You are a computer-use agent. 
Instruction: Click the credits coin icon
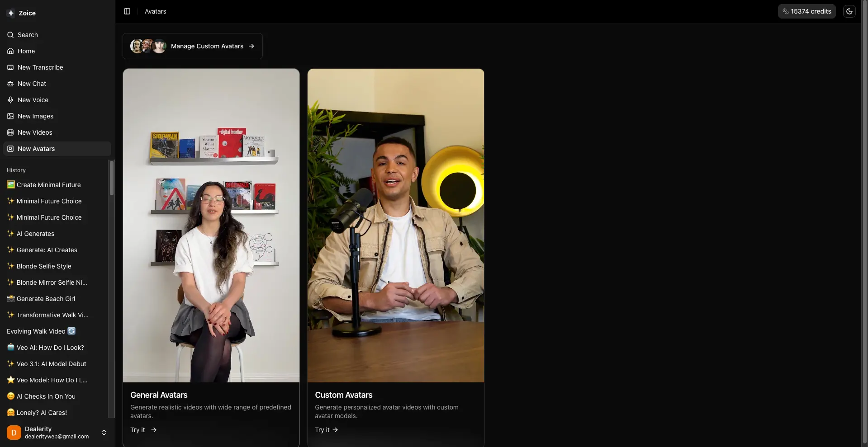(x=786, y=11)
